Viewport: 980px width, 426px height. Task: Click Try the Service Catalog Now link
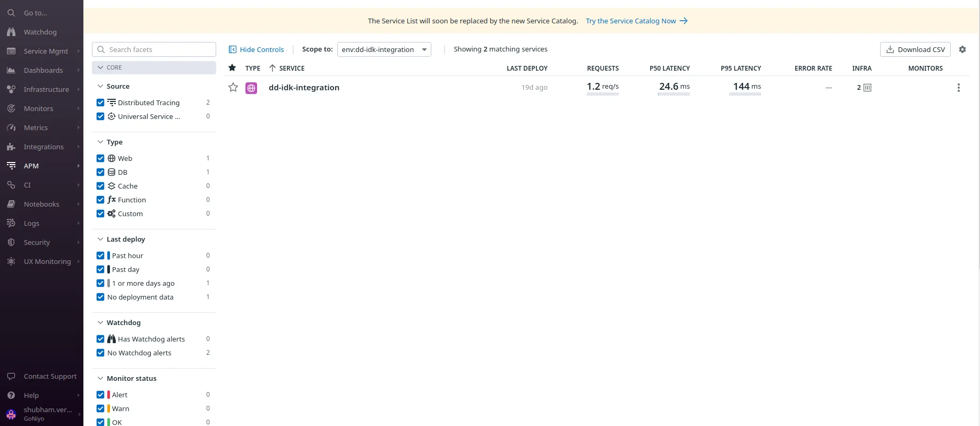[x=636, y=21]
